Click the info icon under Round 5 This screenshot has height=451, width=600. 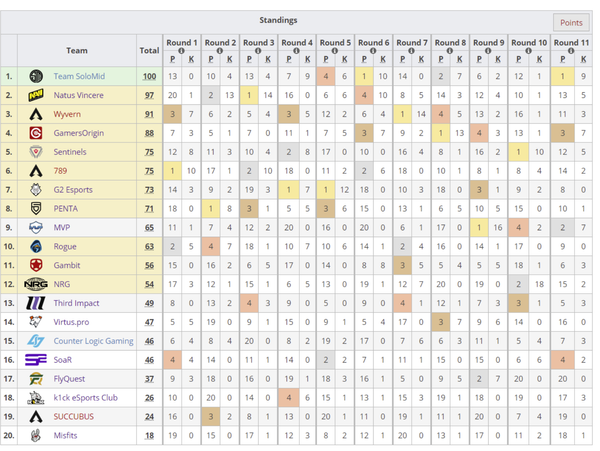pos(335,50)
